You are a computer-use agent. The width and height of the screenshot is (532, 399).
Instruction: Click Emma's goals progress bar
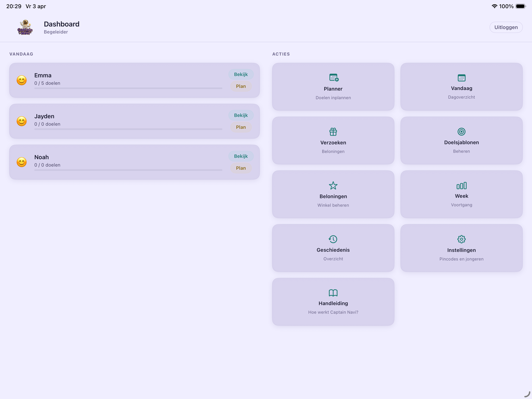128,88
